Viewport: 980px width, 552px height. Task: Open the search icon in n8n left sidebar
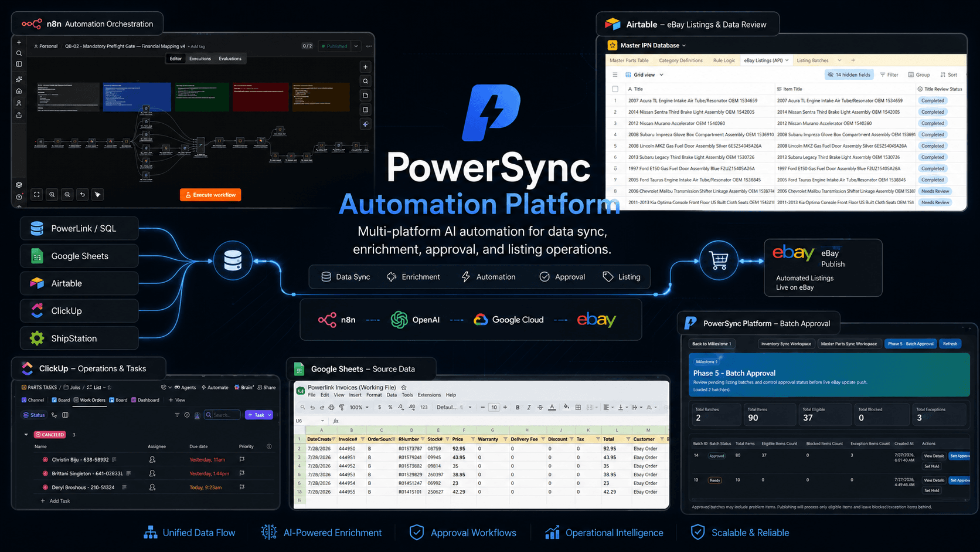point(19,53)
